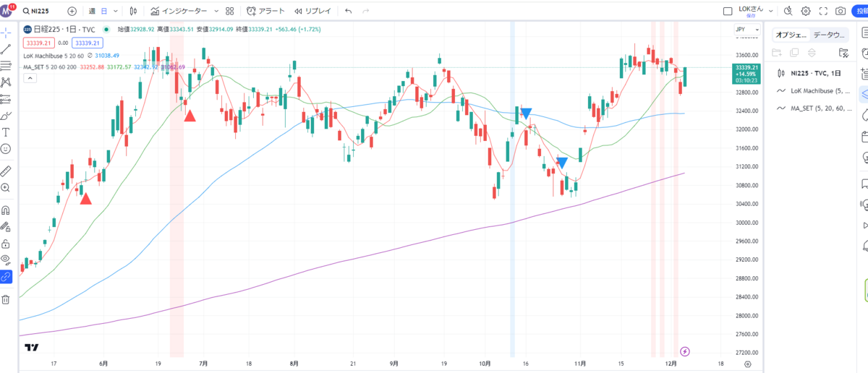Click the purple lightning event marker
868x373 pixels.
686,351
